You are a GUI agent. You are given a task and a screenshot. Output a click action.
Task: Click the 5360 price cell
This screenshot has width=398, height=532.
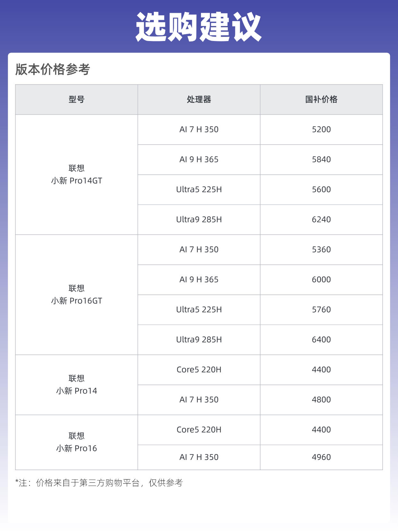coord(321,250)
